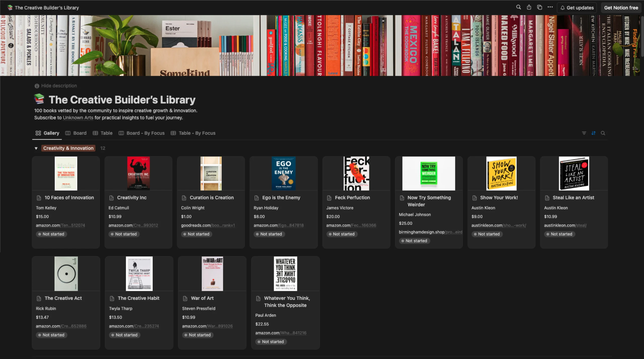Image resolution: width=644 pixels, height=359 pixels.
Task: Click the page icon for Now Try Something Weirder
Action: 402,198
